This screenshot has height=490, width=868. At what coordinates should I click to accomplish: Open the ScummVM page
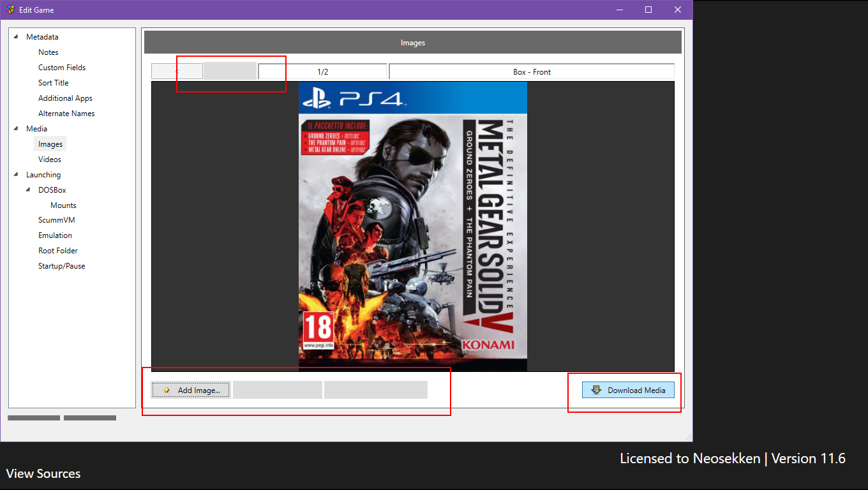coord(56,220)
